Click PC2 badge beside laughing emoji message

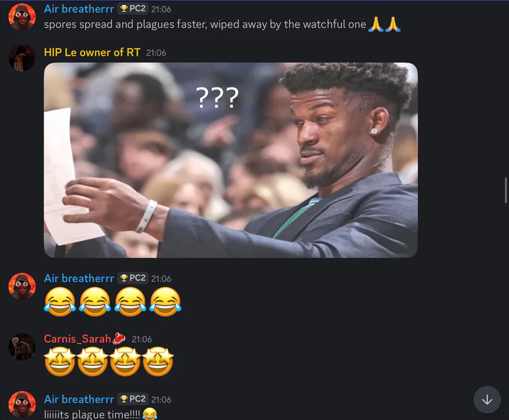pyautogui.click(x=133, y=278)
